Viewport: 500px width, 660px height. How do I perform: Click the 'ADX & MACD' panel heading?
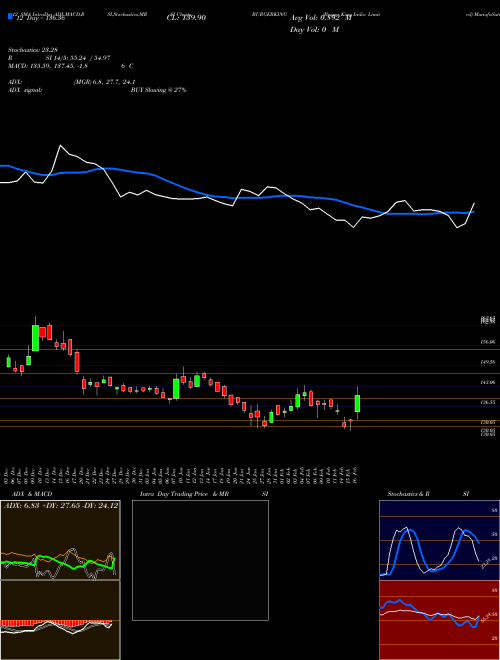(32, 494)
